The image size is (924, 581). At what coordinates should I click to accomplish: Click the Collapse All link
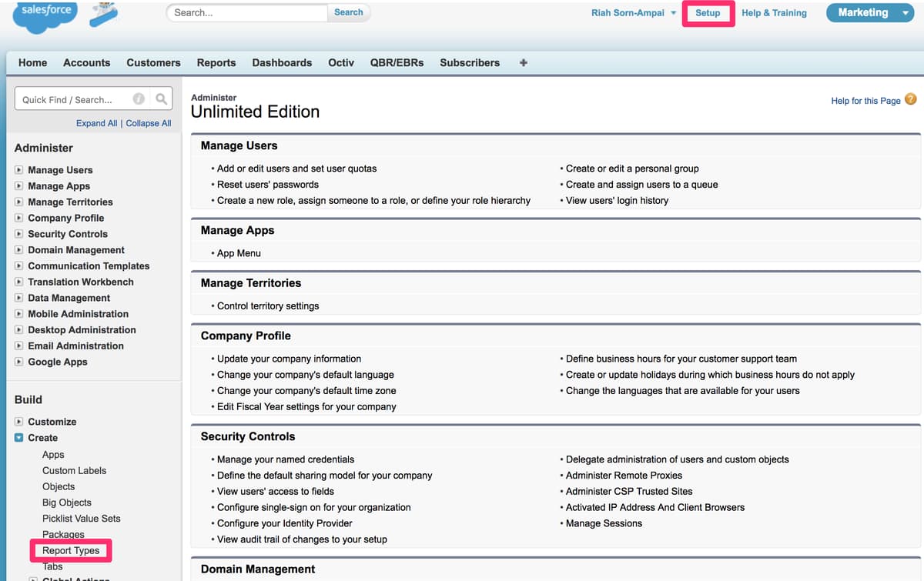(148, 123)
